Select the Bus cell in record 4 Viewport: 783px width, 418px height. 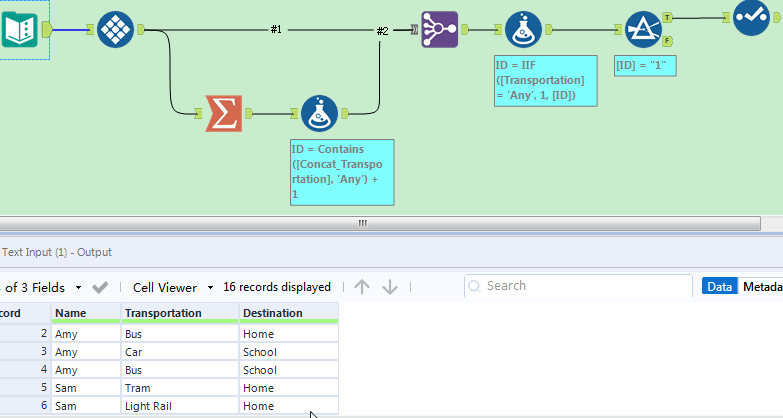180,370
